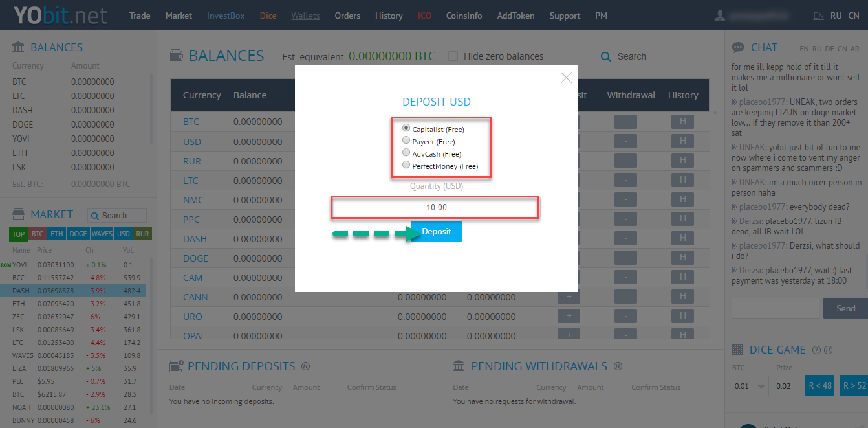Open the InvestBox menu item
The image size is (868, 428).
pos(226,16)
